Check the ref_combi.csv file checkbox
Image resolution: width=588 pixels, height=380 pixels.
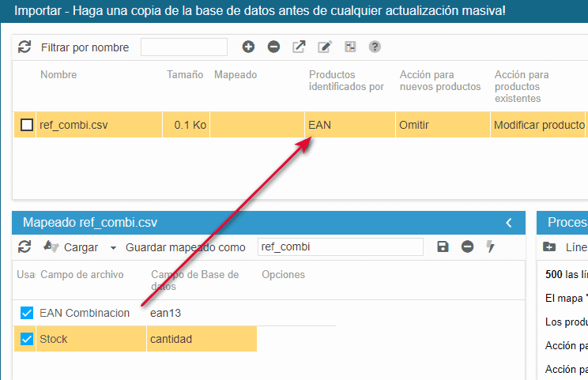tap(27, 125)
